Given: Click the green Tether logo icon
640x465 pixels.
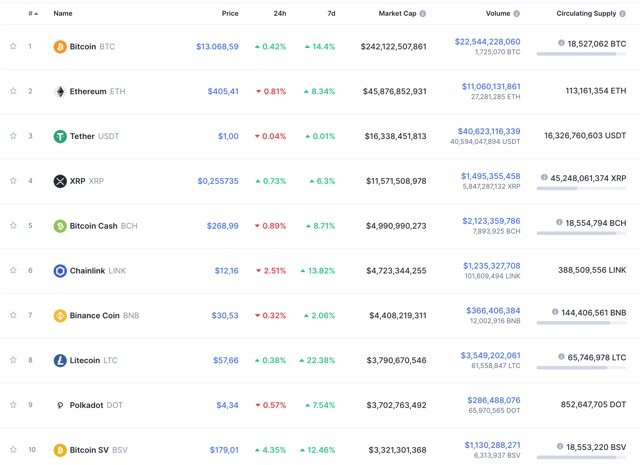Looking at the screenshot, I should 60,136.
